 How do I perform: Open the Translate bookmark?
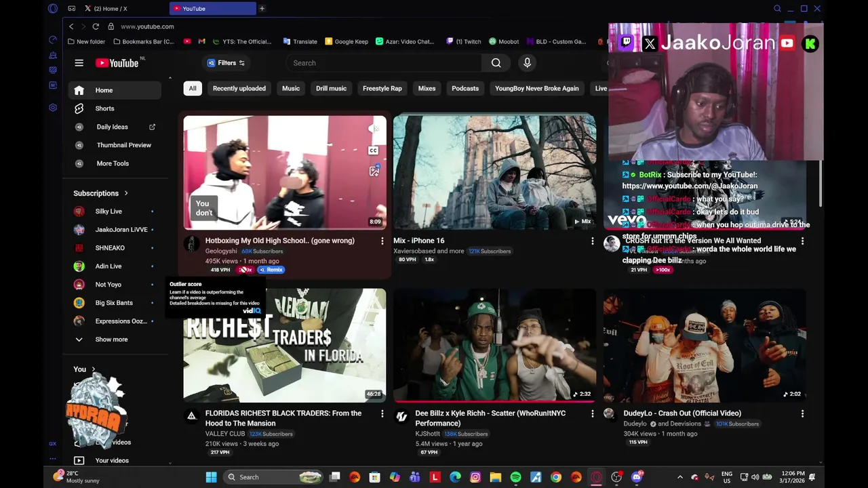pyautogui.click(x=300, y=41)
